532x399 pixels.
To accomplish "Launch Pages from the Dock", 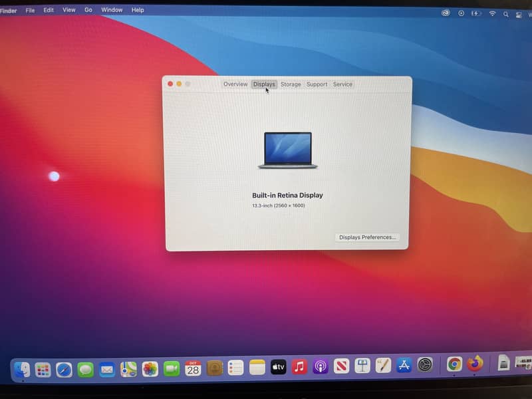I will tap(384, 365).
